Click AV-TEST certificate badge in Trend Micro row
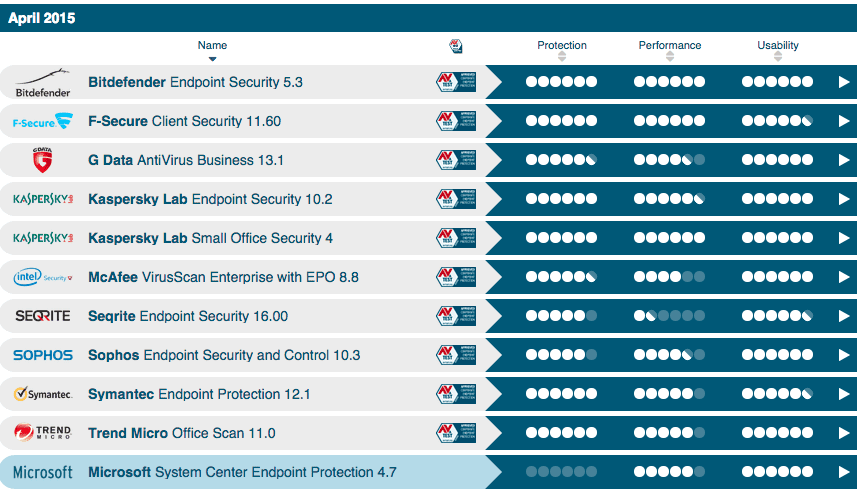865x494 pixels. click(x=456, y=433)
